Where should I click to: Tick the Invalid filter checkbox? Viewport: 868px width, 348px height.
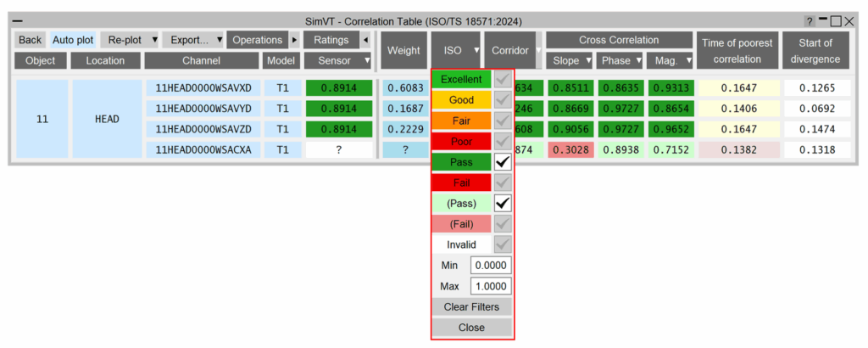pyautogui.click(x=503, y=244)
